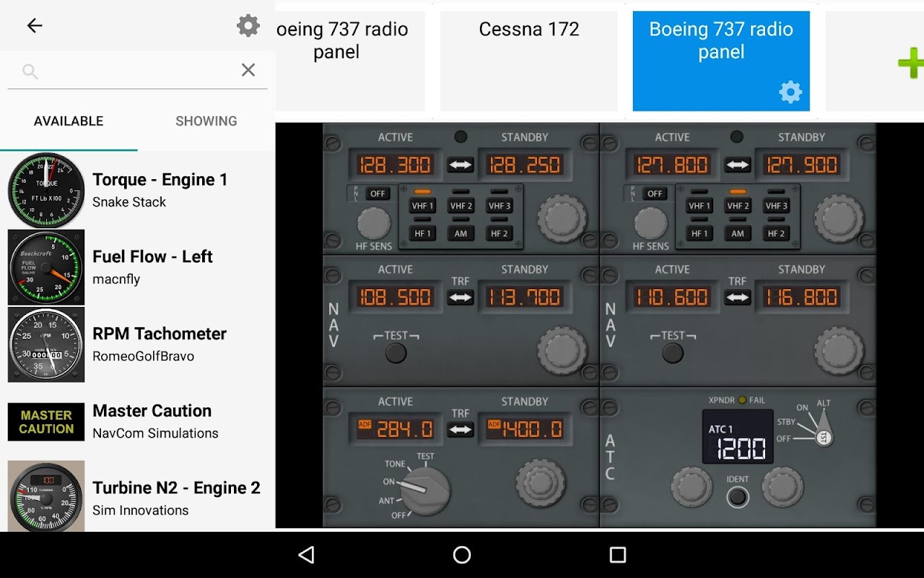The width and height of the screenshot is (924, 578).
Task: Select HF 1 on the right COM radio
Action: click(x=699, y=233)
